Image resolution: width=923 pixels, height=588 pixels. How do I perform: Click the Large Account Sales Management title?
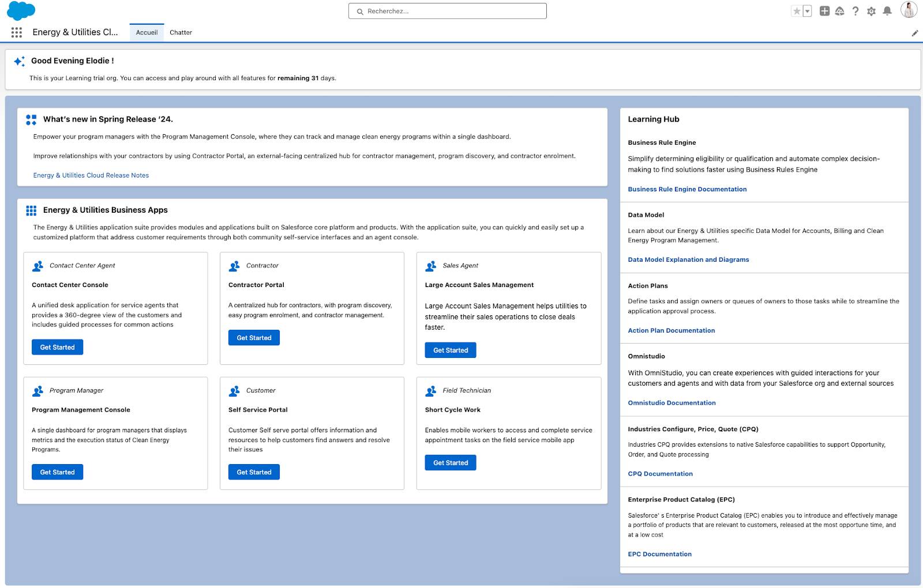(x=479, y=285)
